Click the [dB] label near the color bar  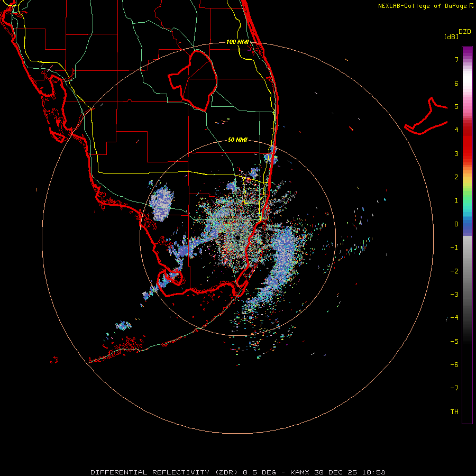coord(451,36)
